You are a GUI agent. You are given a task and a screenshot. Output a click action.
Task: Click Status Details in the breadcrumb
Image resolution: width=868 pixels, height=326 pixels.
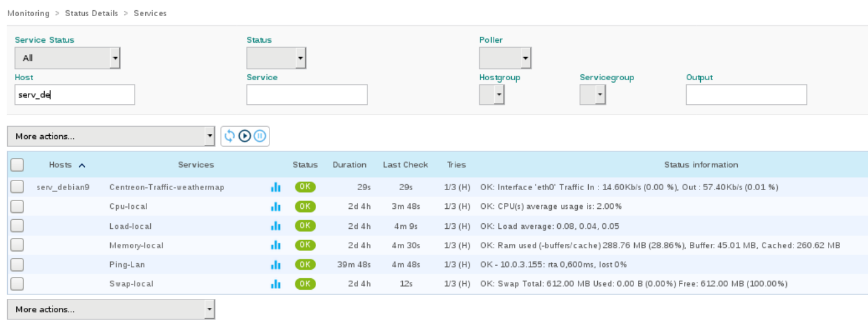91,14
